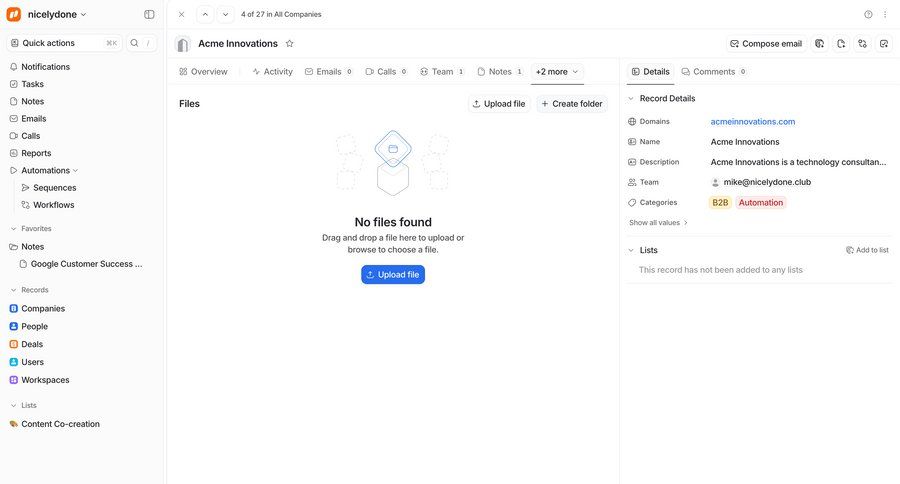Image resolution: width=900 pixels, height=484 pixels.
Task: Click the document icon in record header
Action: pos(841,44)
